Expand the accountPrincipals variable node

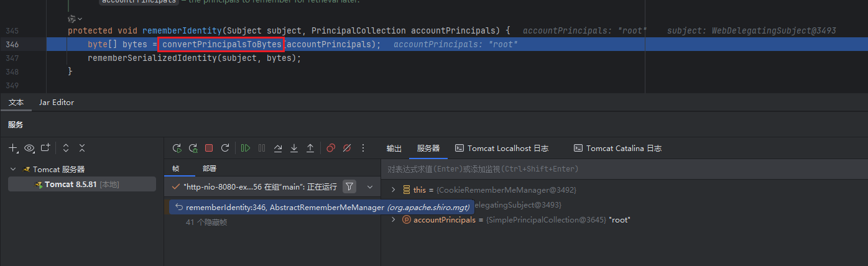click(x=393, y=220)
